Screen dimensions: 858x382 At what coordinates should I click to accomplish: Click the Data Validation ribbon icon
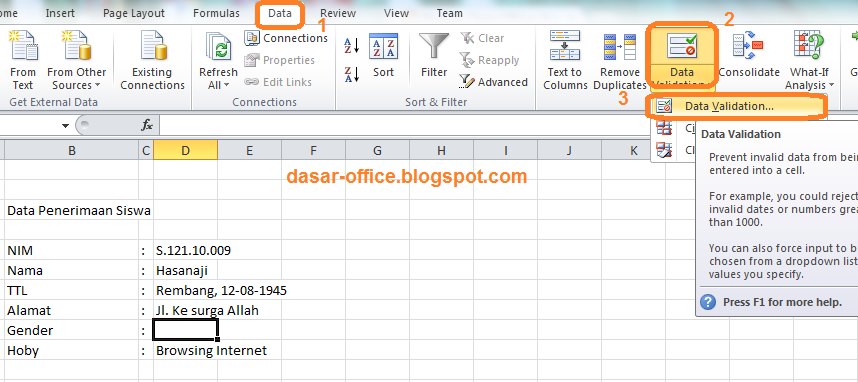(x=681, y=45)
